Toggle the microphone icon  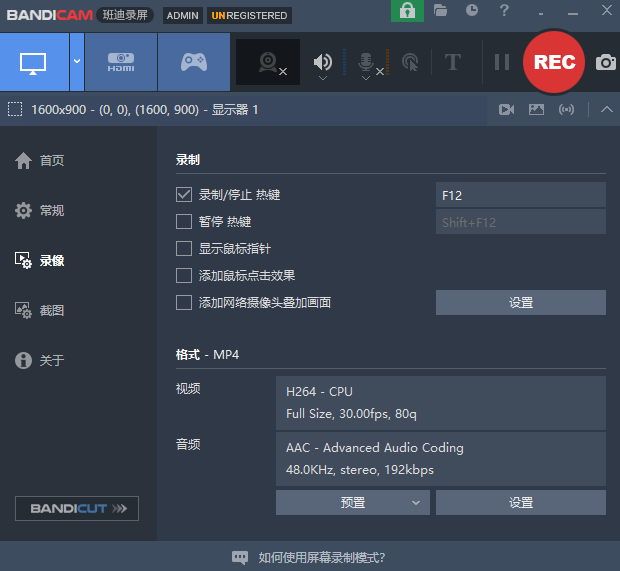366,61
